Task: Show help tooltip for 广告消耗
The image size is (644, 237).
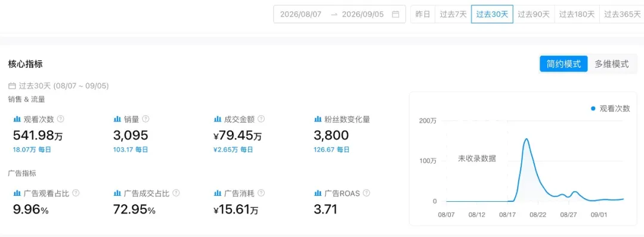Action: pyautogui.click(x=261, y=193)
